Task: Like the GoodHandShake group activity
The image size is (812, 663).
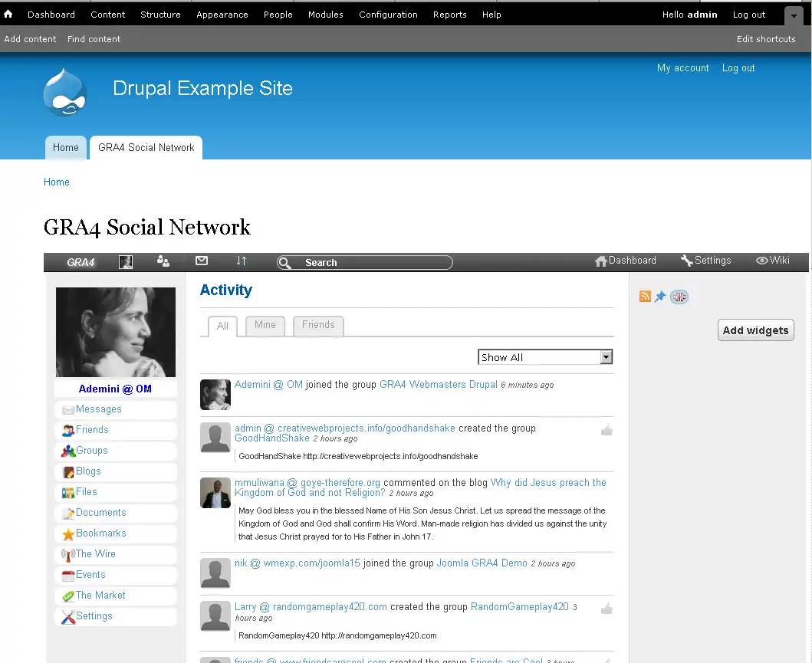Action: pos(607,429)
